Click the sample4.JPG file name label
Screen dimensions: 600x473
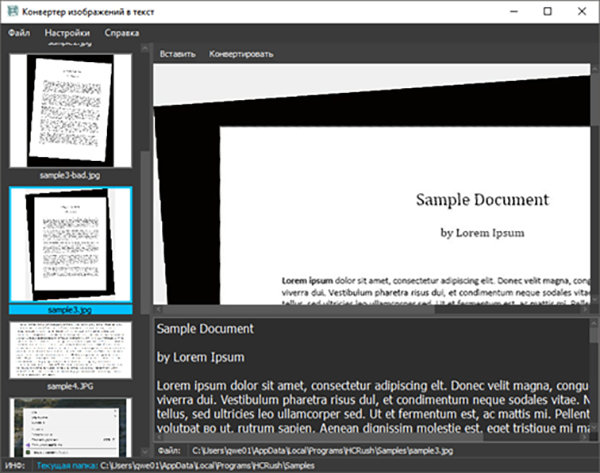click(70, 386)
